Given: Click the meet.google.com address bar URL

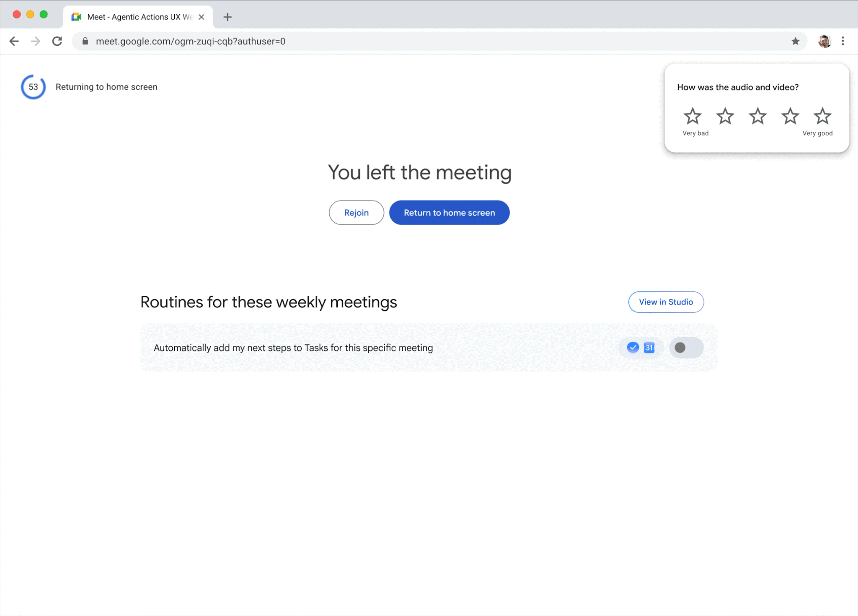Looking at the screenshot, I should pos(191,41).
